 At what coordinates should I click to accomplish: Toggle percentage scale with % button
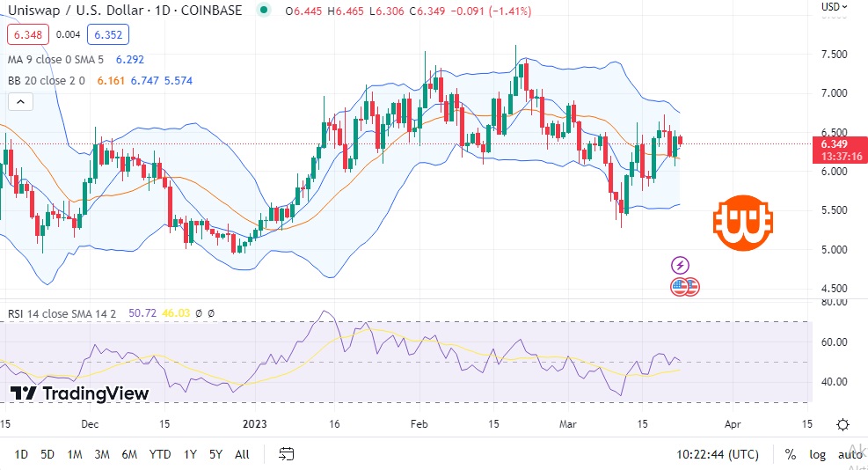tap(791, 454)
